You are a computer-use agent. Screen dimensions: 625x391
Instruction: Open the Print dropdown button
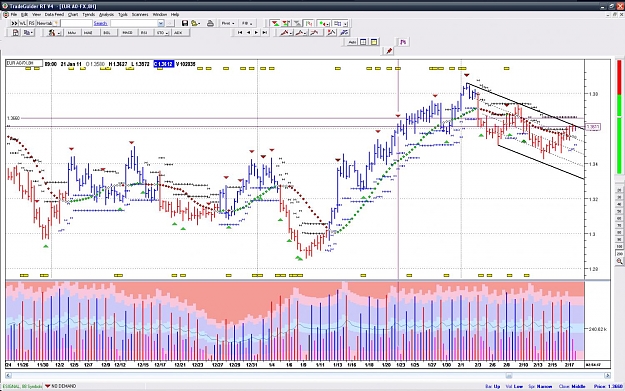228,23
